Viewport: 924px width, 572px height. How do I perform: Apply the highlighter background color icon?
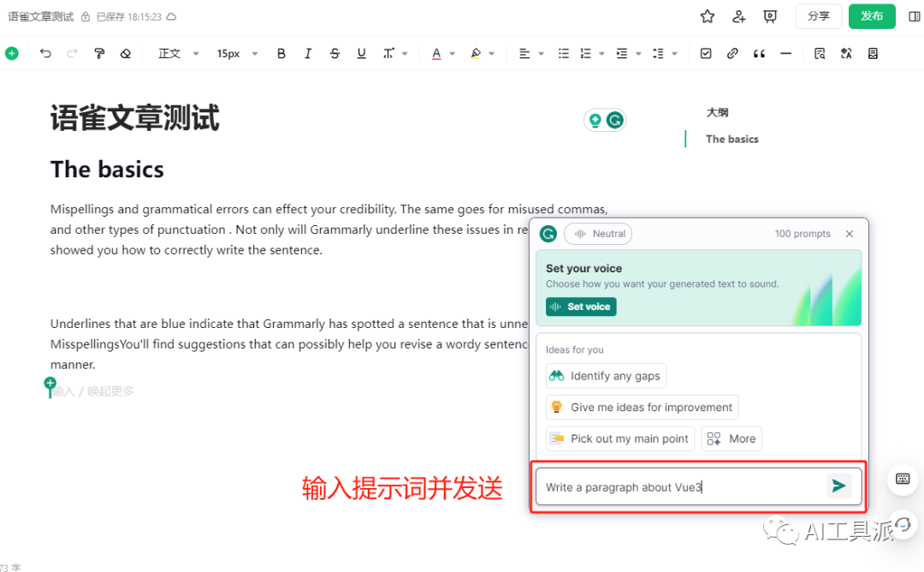click(x=476, y=54)
